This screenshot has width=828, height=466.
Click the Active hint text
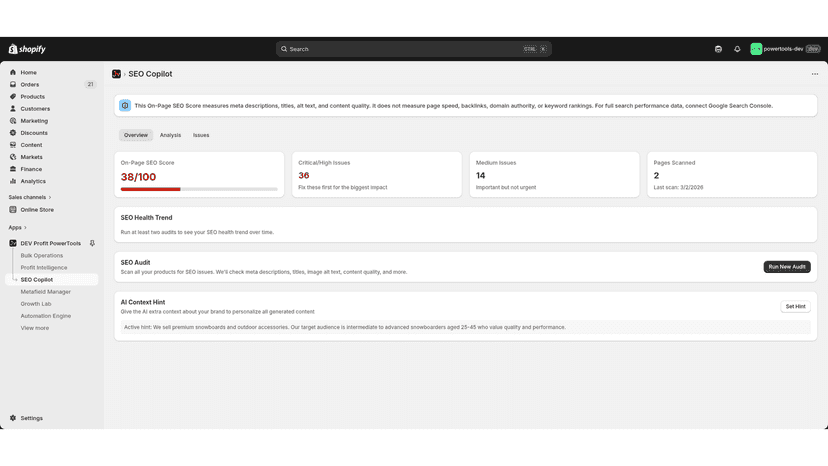click(344, 328)
